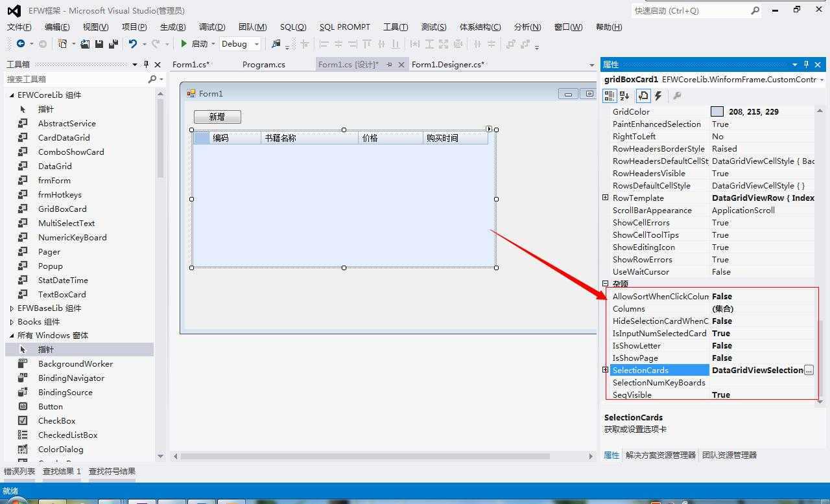Image resolution: width=830 pixels, height=504 pixels.
Task: Open the 错误列表 bottom tab
Action: [x=19, y=471]
